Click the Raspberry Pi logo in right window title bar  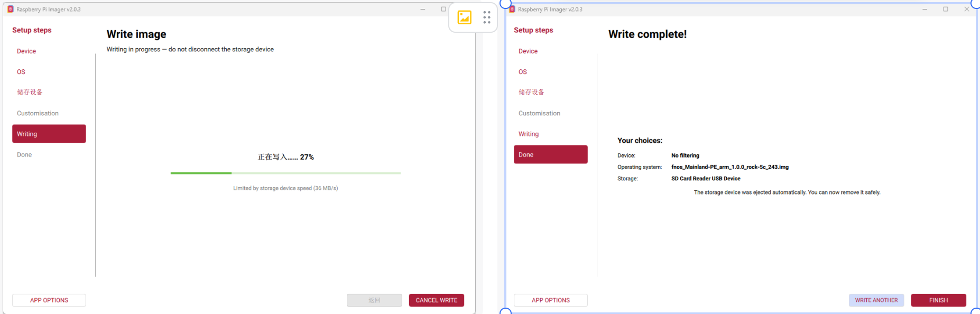(512, 9)
